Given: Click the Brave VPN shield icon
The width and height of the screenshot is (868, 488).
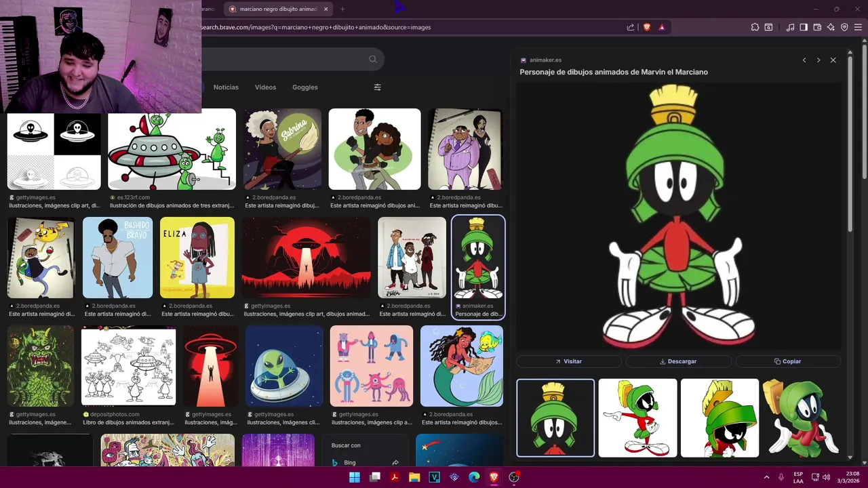Looking at the screenshot, I should coord(844,27).
